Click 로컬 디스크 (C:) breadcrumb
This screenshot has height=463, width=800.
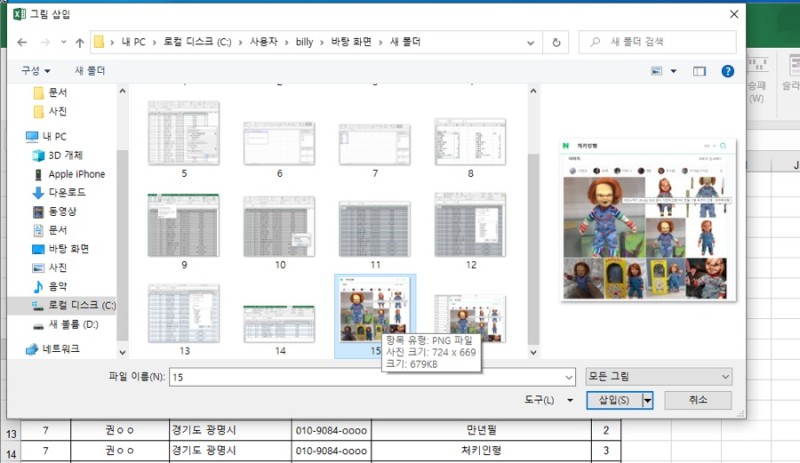tap(197, 42)
